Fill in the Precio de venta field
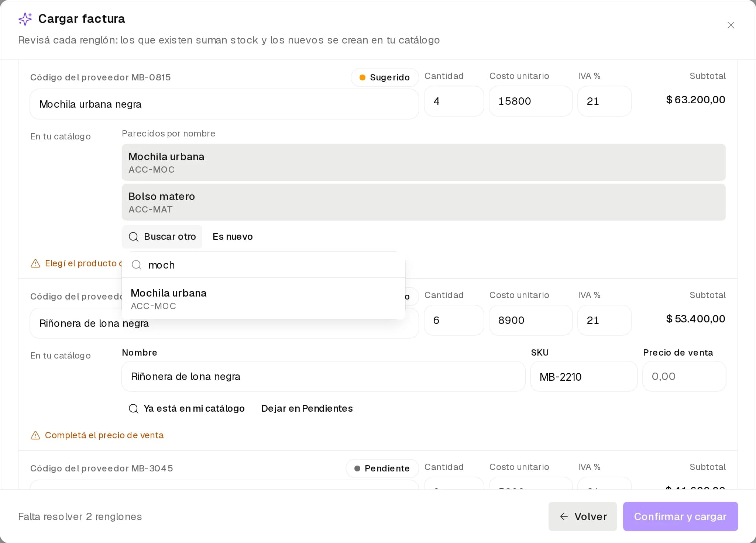This screenshot has height=543, width=756. click(684, 376)
